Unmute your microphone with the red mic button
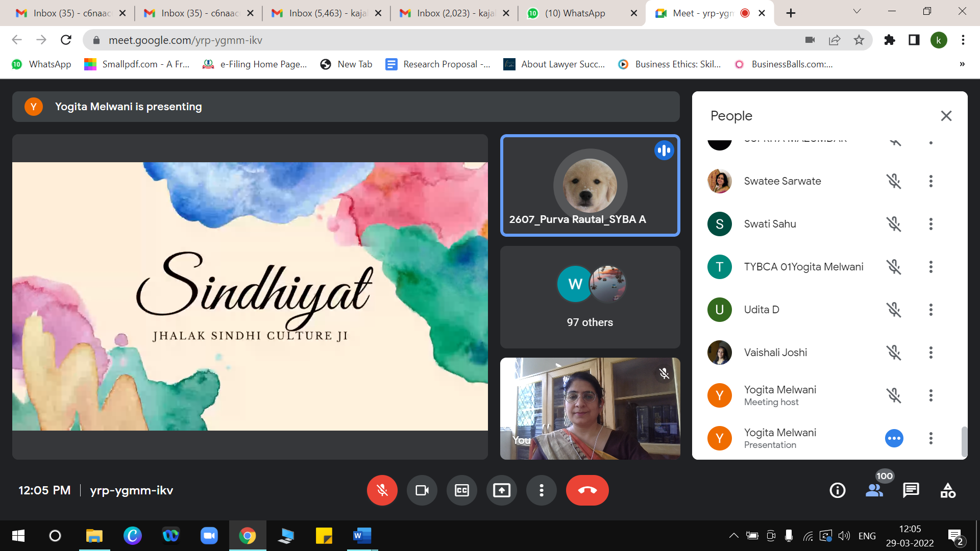Screen dimensions: 980x551 click(x=382, y=490)
